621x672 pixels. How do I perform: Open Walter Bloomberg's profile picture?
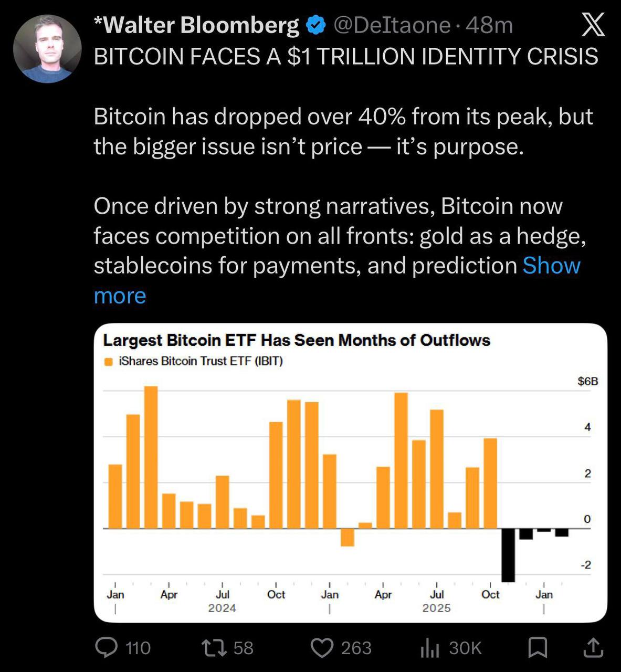click(47, 48)
